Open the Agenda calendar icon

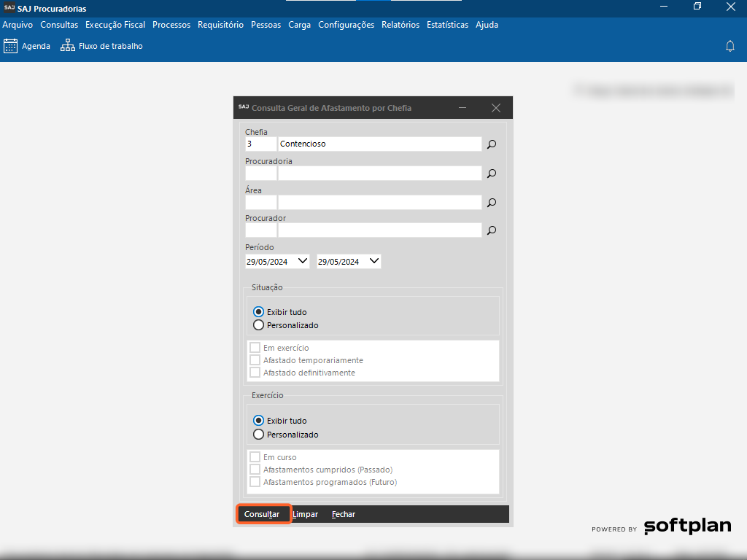(10, 46)
